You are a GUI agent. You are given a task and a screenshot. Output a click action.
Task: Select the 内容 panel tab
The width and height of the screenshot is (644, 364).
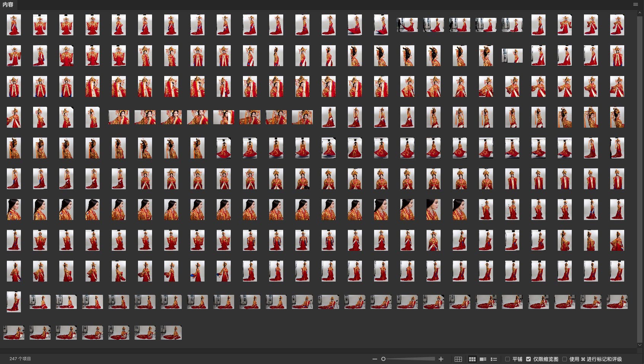pos(8,5)
